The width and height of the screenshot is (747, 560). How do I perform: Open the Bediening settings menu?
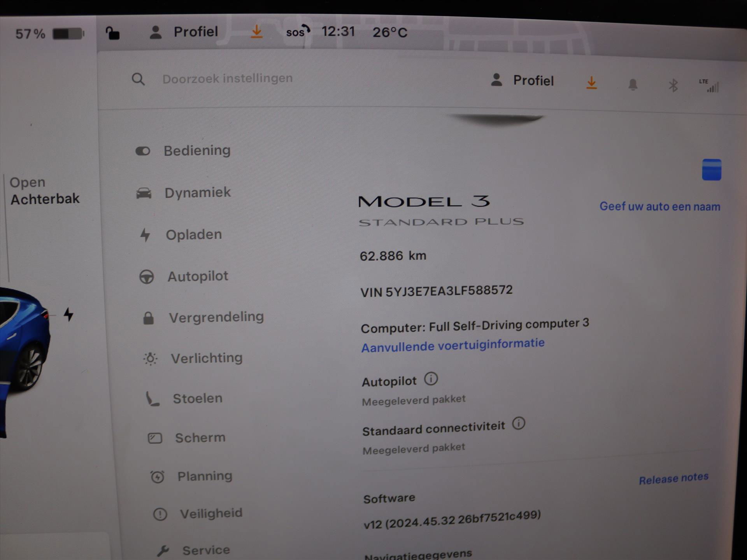[183, 151]
